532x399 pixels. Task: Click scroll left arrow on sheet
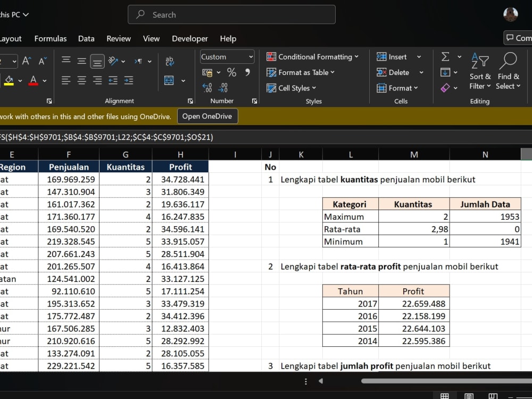(321, 381)
